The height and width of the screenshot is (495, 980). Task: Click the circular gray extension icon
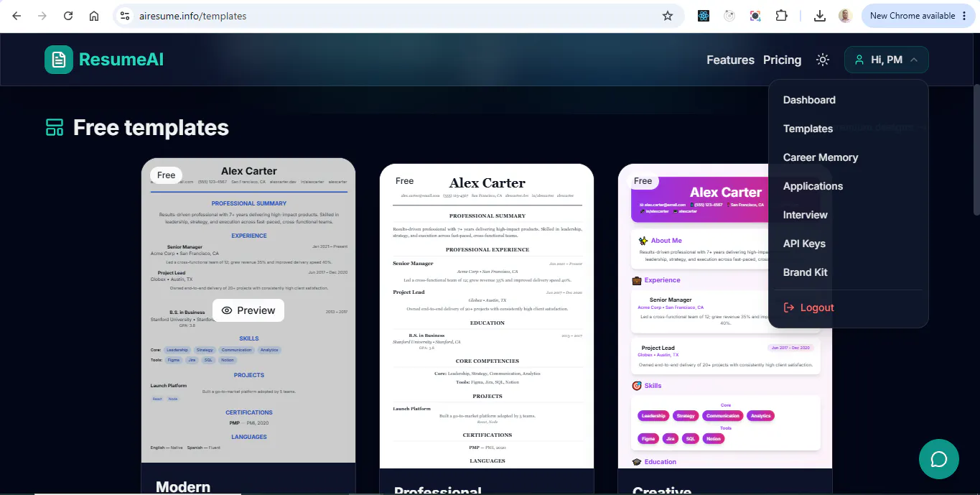tap(729, 16)
